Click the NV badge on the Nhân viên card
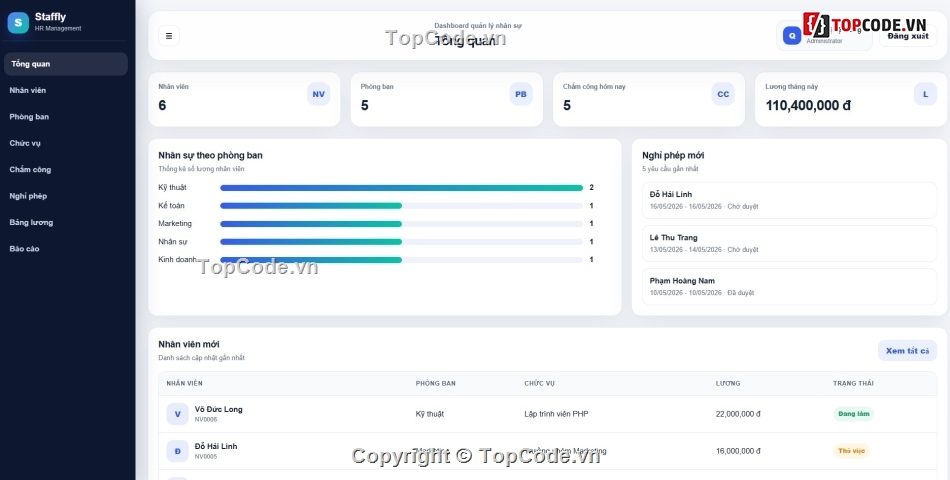This screenshot has height=480, width=950. coord(319,94)
